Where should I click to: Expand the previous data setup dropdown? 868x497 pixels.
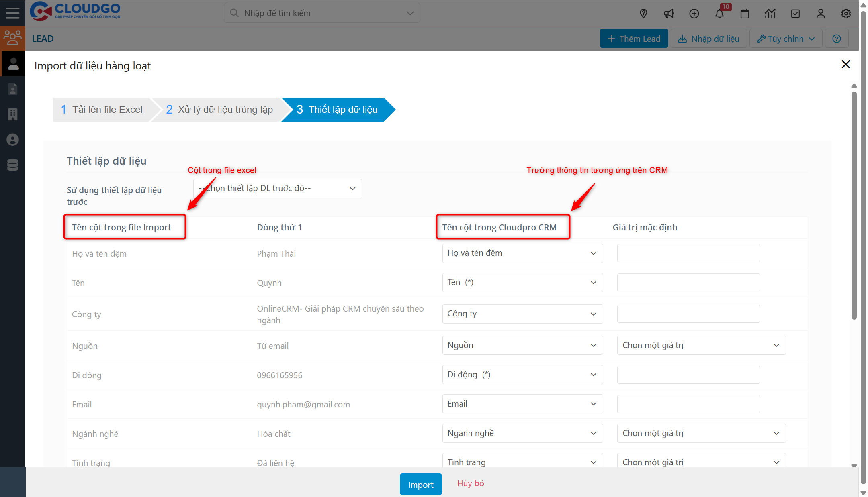[277, 189]
